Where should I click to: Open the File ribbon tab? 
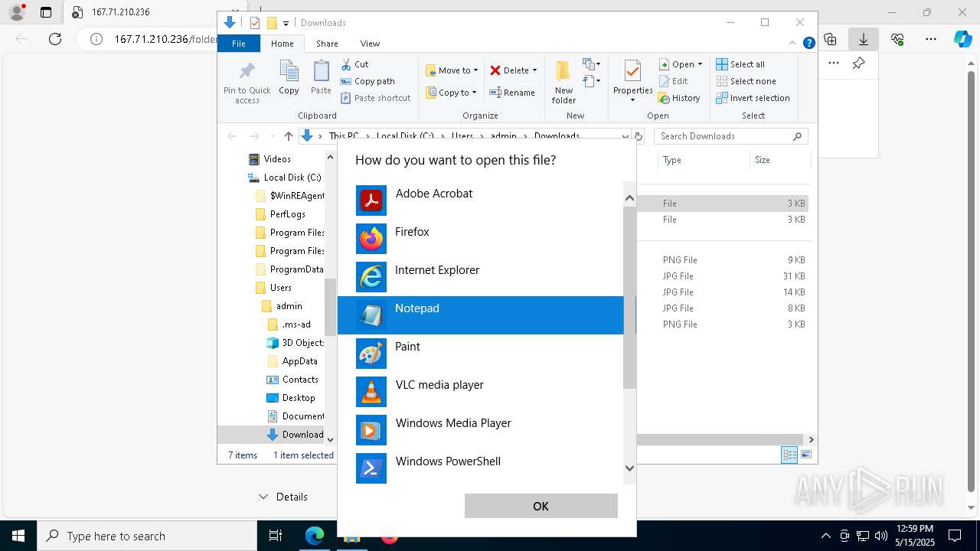click(239, 44)
